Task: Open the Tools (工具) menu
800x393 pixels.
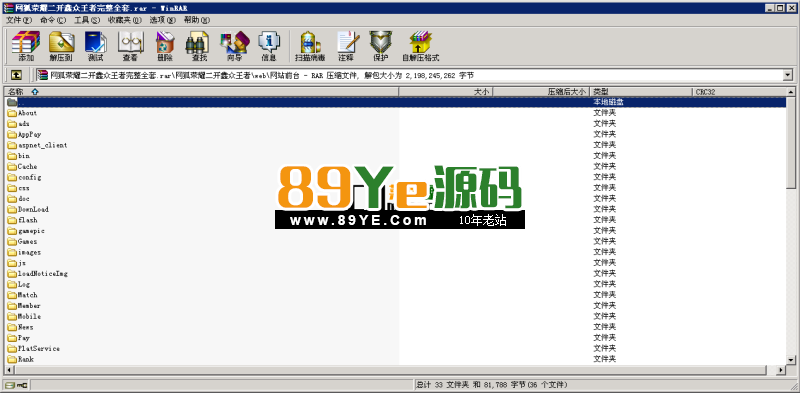Action: (x=88, y=20)
